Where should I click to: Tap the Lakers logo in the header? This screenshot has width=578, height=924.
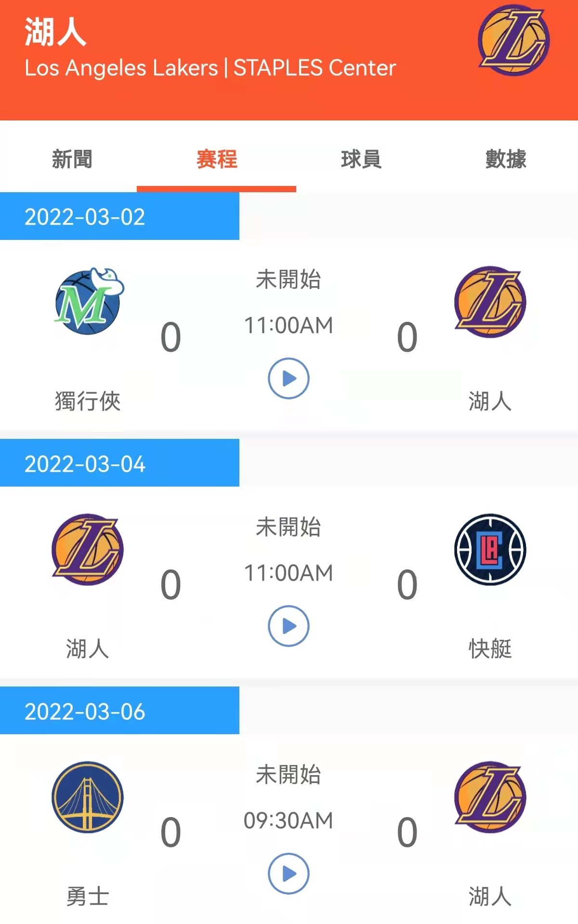513,40
